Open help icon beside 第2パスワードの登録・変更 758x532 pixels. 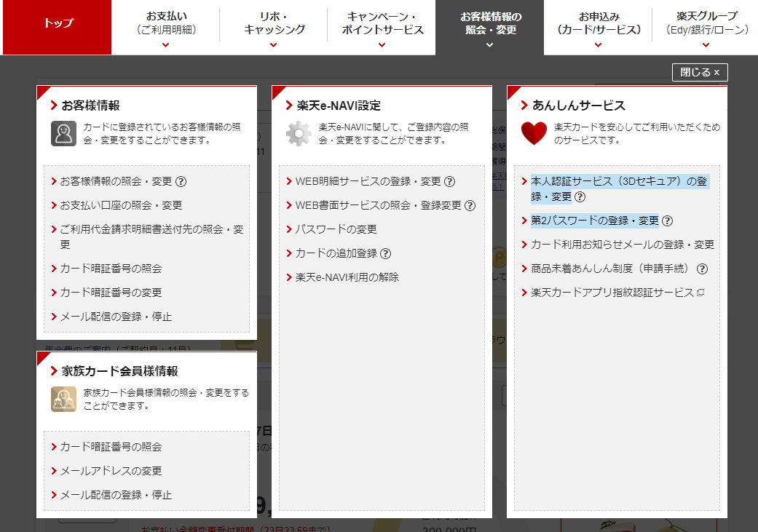[x=667, y=221]
